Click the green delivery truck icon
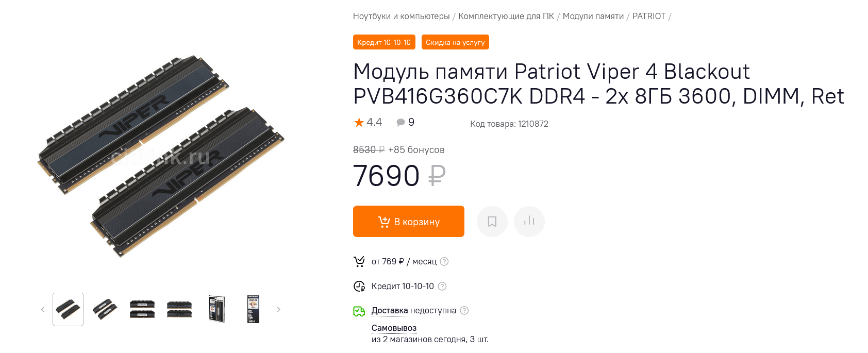 point(359,311)
